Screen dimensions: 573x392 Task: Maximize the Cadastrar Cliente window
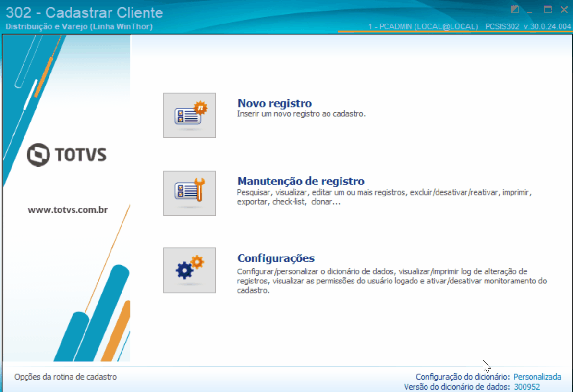(548, 10)
